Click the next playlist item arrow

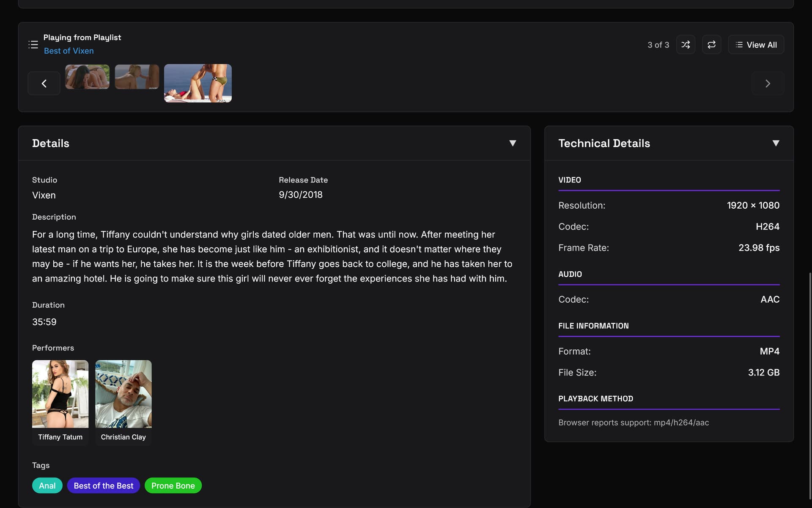(x=768, y=83)
